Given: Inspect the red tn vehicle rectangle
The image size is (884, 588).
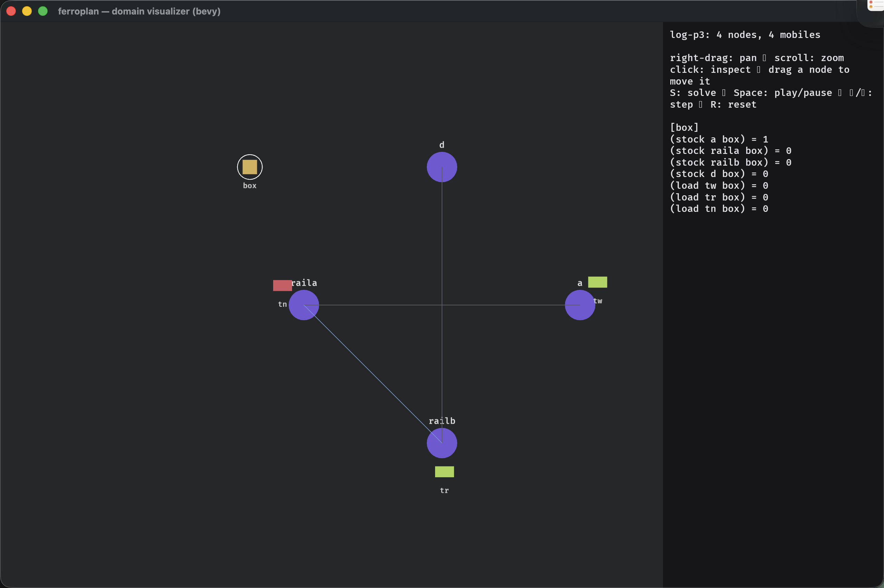Looking at the screenshot, I should click(x=282, y=285).
